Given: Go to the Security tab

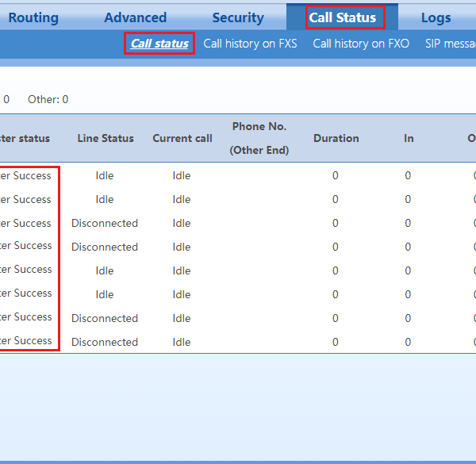Looking at the screenshot, I should click(237, 17).
